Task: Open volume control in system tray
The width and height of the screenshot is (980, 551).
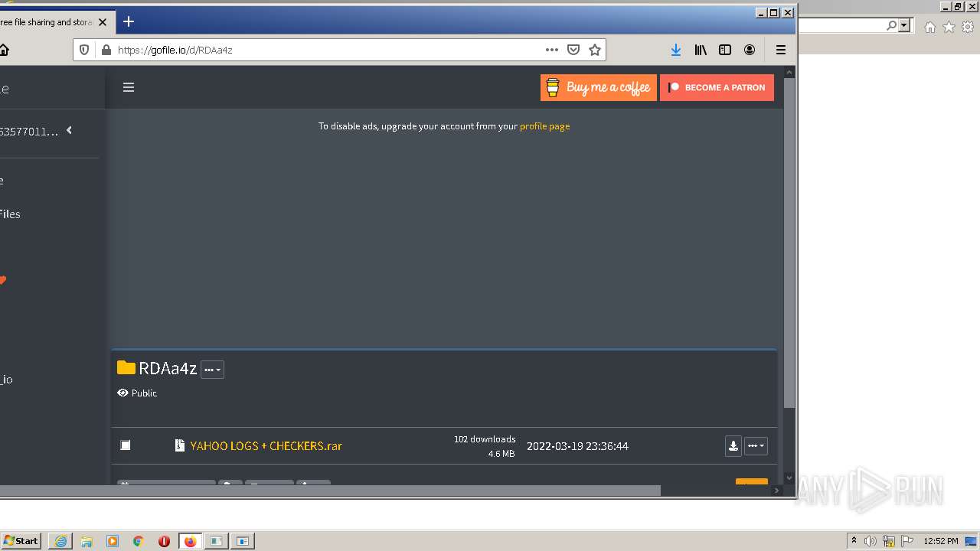Action: tap(871, 541)
